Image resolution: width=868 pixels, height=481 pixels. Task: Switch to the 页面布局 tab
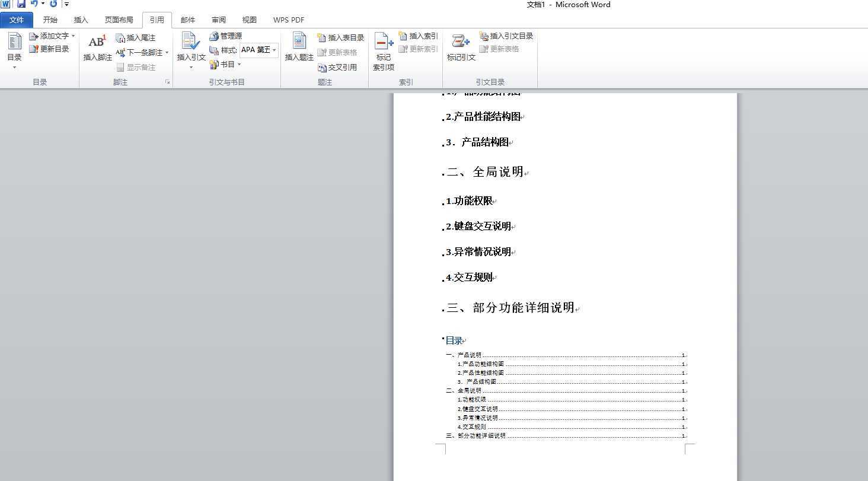click(119, 20)
